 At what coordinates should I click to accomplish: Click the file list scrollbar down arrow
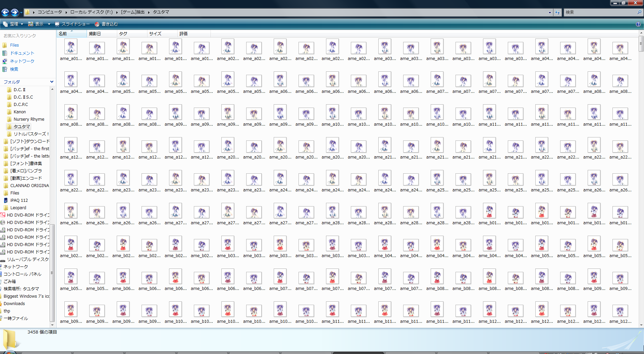641,325
